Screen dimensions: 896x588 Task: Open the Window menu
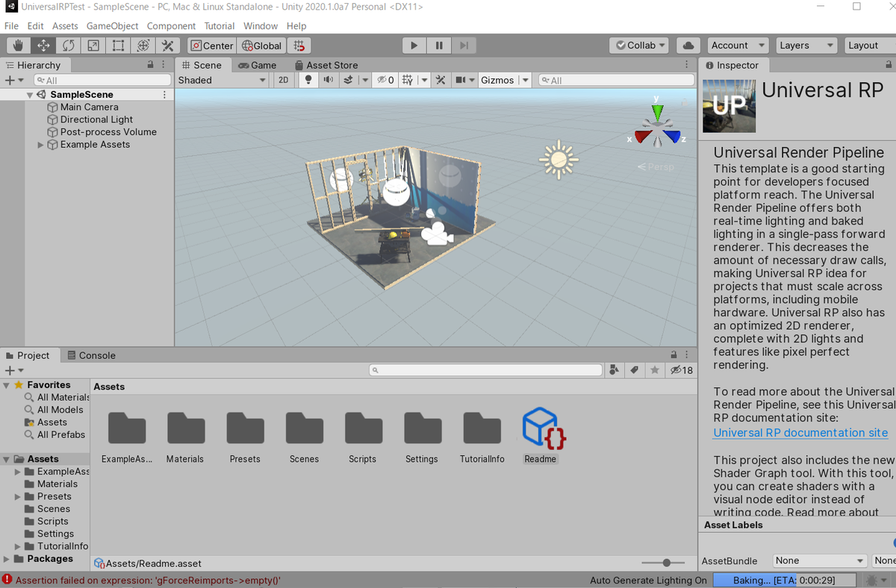click(x=260, y=25)
